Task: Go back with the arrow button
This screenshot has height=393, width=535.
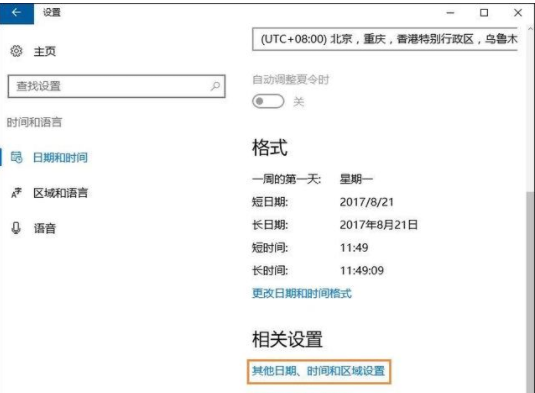Action: 16,13
